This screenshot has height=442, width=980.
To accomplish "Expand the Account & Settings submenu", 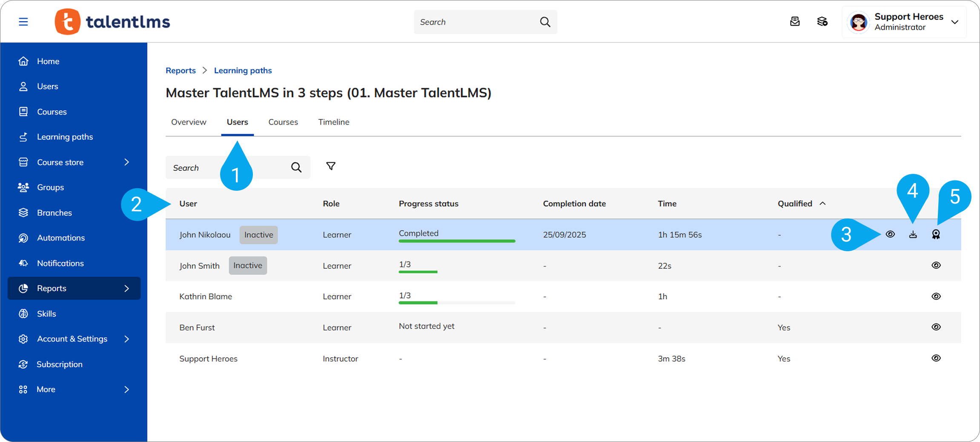I will coord(126,339).
